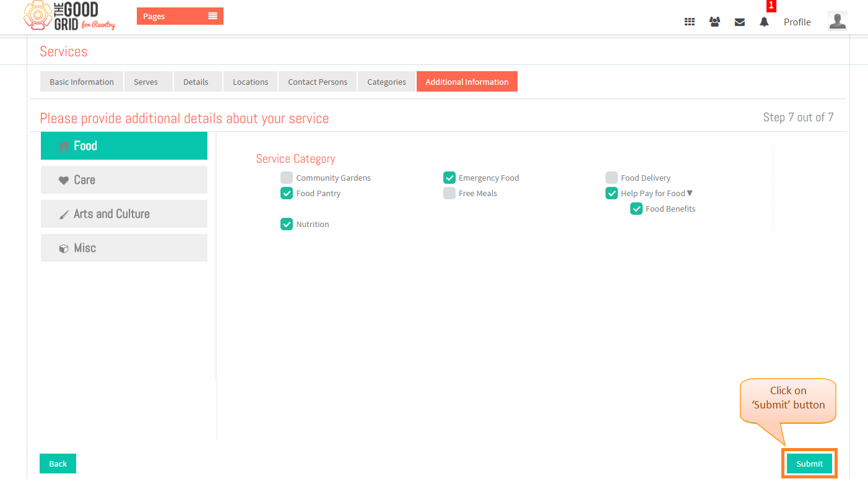Open the messages envelope icon
This screenshot has width=868, height=479.
coord(739,22)
